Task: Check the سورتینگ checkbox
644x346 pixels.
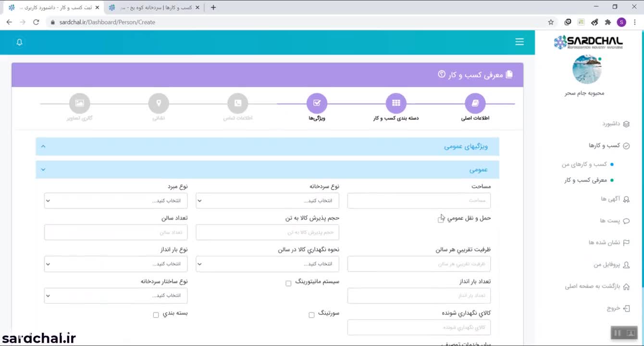Action: tap(311, 315)
